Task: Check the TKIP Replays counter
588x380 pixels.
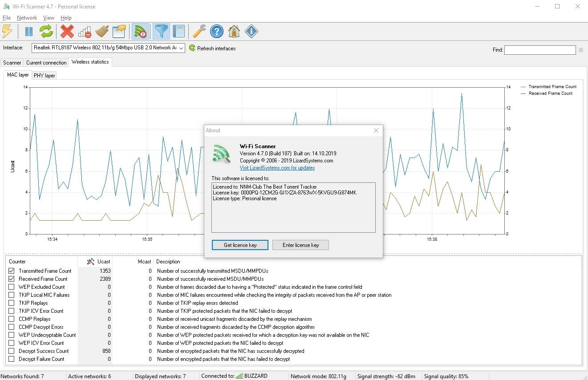Action: coord(12,303)
